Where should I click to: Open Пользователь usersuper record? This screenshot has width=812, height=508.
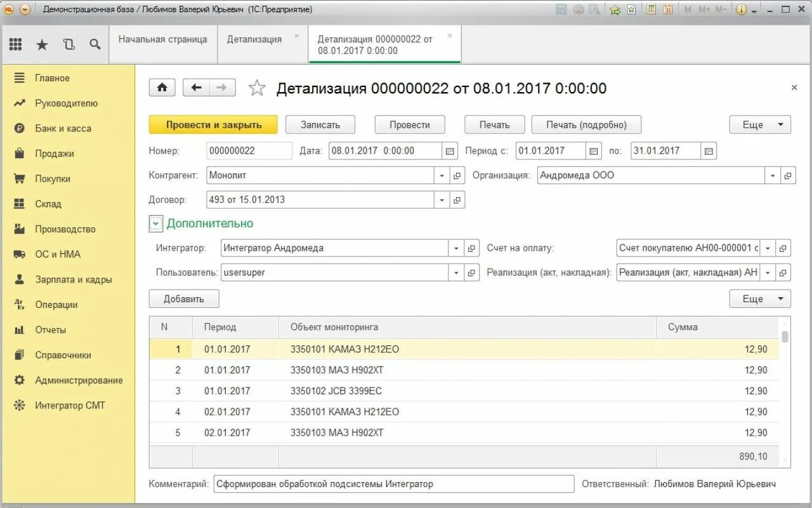[x=472, y=273]
